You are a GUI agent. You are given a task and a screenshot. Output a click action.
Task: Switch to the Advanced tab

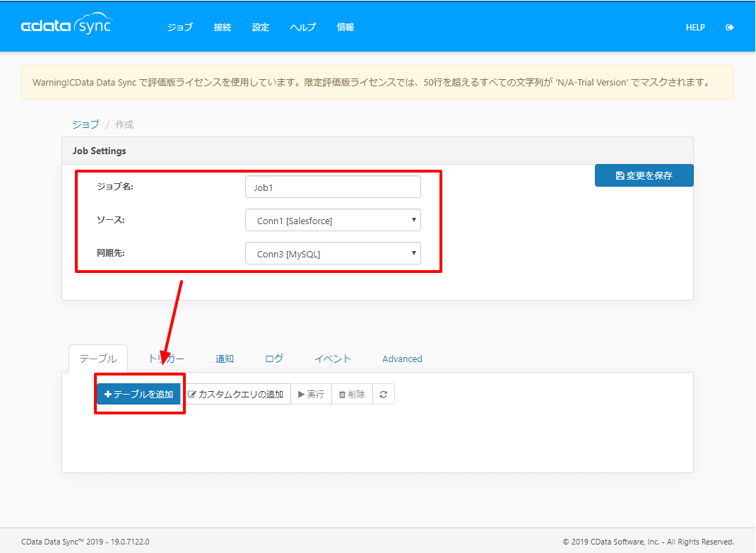pyautogui.click(x=402, y=359)
